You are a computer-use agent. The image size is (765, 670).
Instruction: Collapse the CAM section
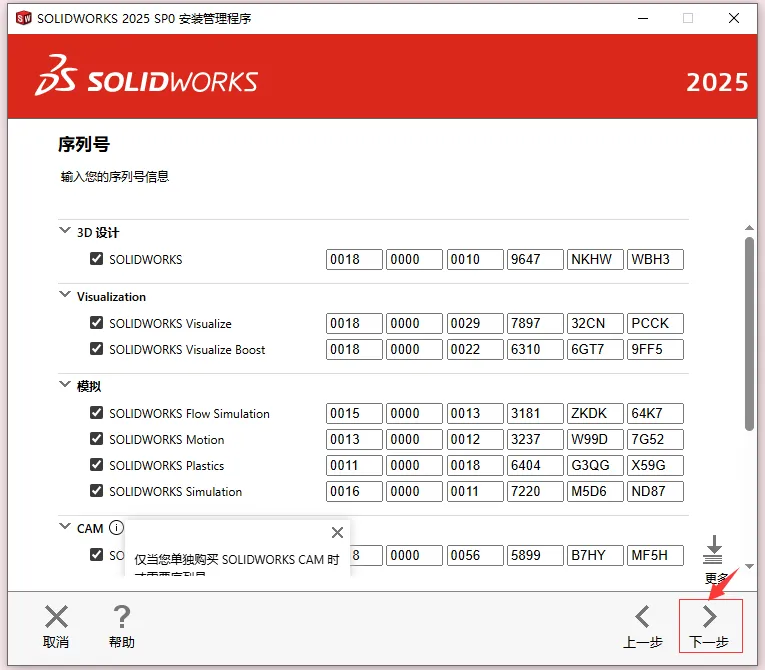pyautogui.click(x=64, y=527)
